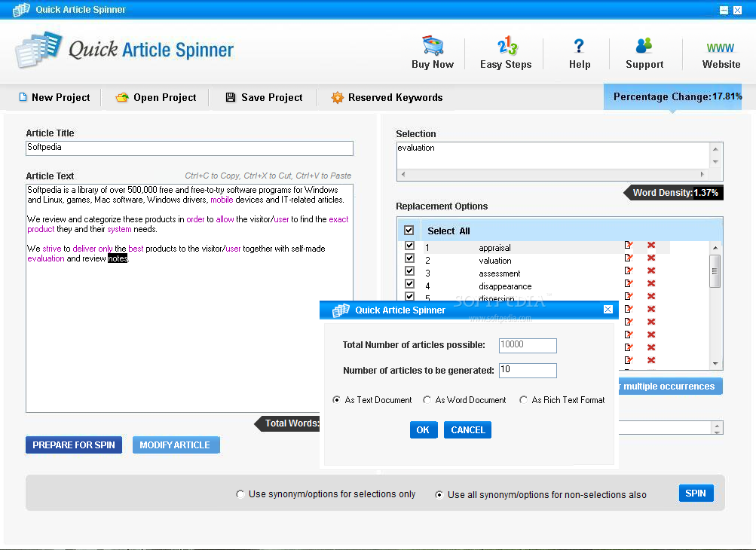756x550 pixels.
Task: Delete the 'appraisal' replacement option
Action: [651, 245]
